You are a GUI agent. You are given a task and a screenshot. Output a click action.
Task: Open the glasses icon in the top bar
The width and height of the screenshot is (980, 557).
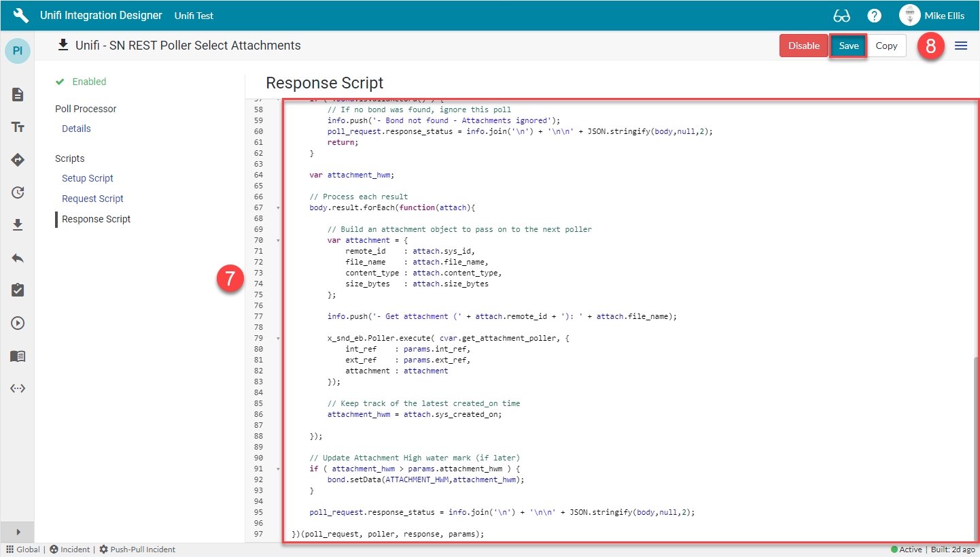841,16
